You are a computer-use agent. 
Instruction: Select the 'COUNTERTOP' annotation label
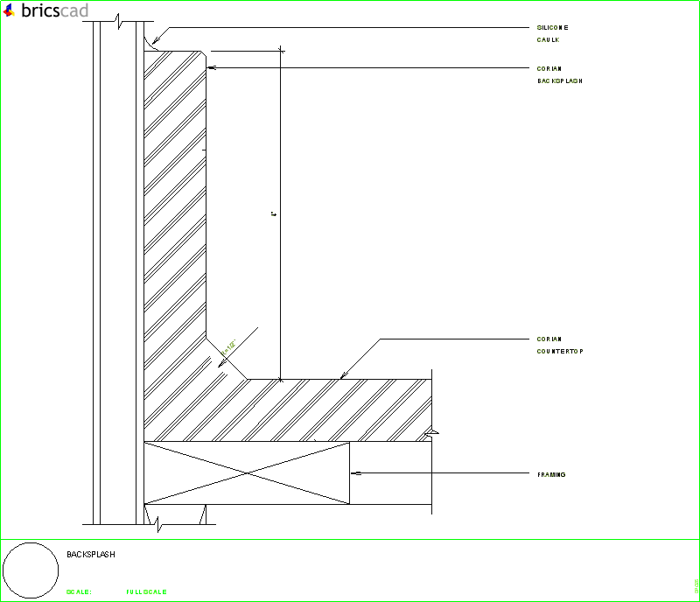[560, 352]
